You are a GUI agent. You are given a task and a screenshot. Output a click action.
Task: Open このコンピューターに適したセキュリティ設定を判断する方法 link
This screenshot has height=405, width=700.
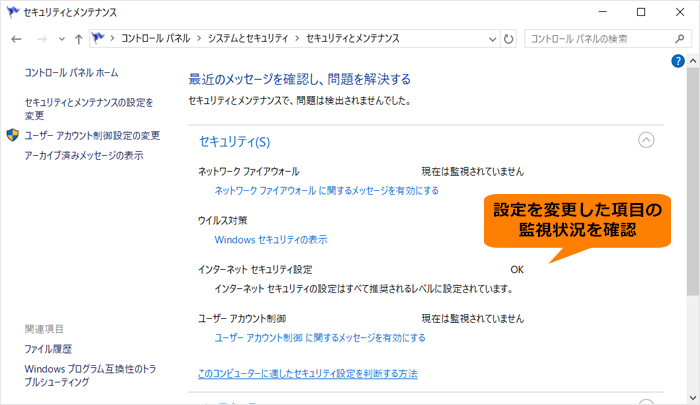click(x=308, y=373)
